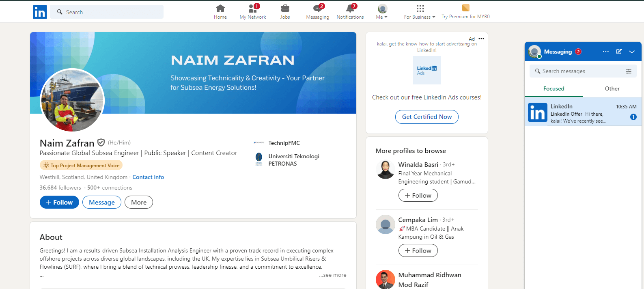The image size is (644, 289).
Task: Collapse the Messaging panel with the chevron
Action: coord(632,52)
